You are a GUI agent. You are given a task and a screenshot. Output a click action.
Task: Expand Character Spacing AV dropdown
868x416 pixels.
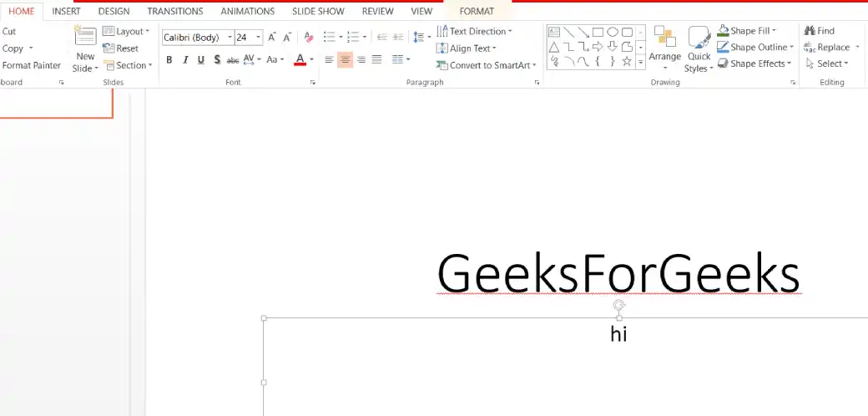(259, 60)
